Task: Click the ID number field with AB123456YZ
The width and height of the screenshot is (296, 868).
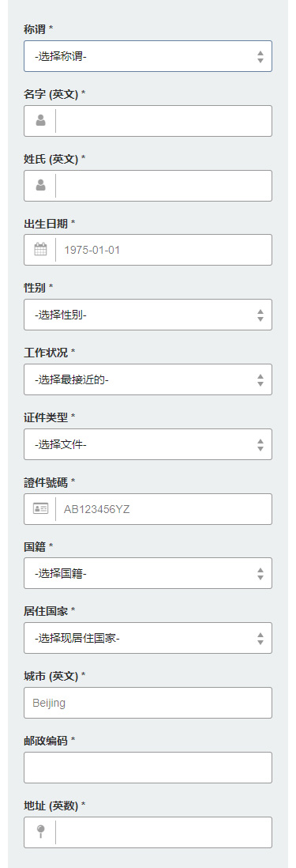Action: [163, 509]
